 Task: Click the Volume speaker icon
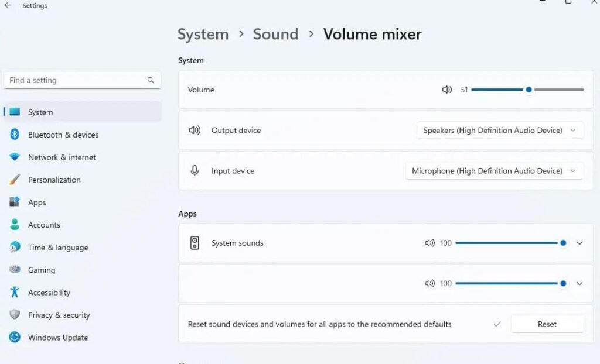tap(447, 90)
